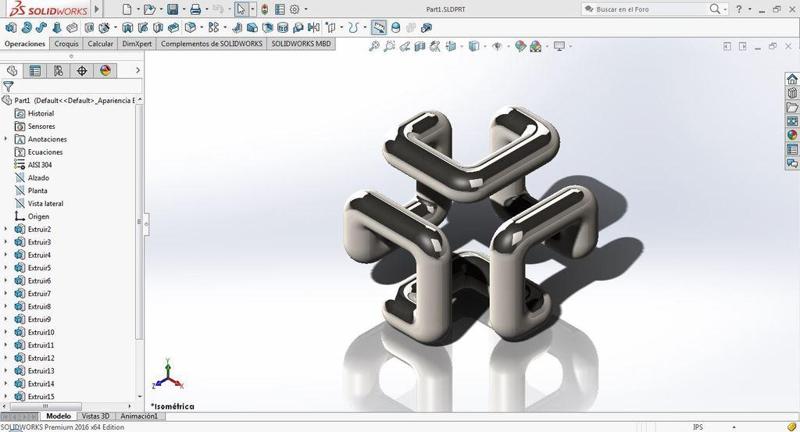
Task: Switch to the Animación1 bottom tab
Action: tap(139, 416)
